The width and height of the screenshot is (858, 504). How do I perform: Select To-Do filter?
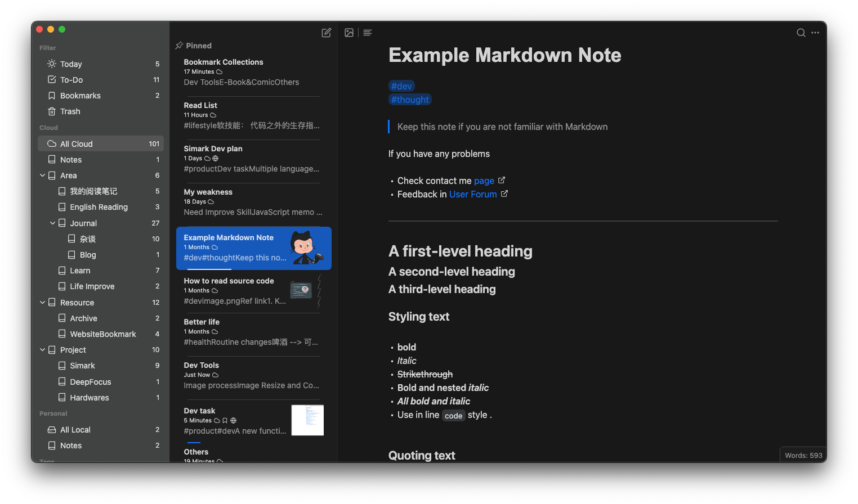click(x=101, y=79)
